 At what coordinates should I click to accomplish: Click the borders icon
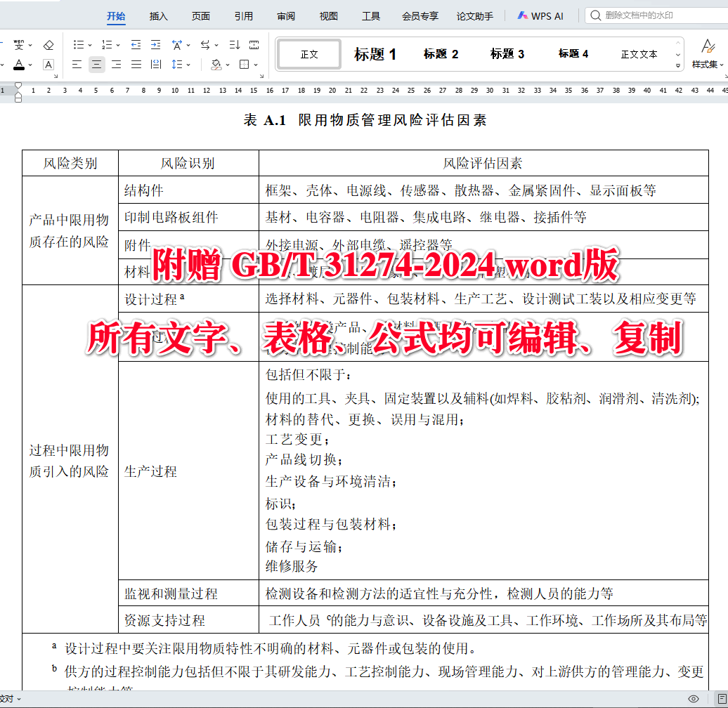click(245, 65)
